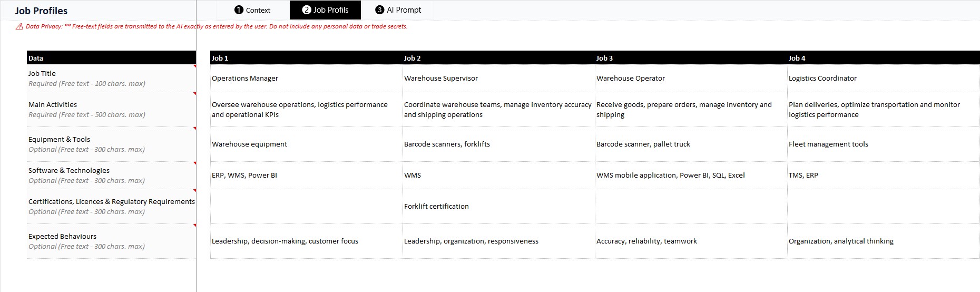Select the Job 4 column header
This screenshot has height=292, width=980.
point(884,58)
